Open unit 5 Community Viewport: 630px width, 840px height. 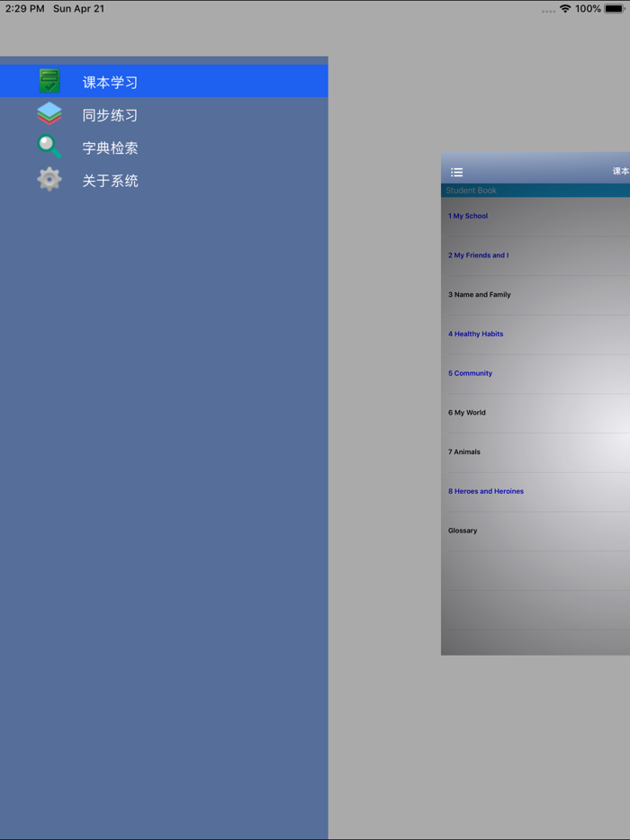click(535, 374)
